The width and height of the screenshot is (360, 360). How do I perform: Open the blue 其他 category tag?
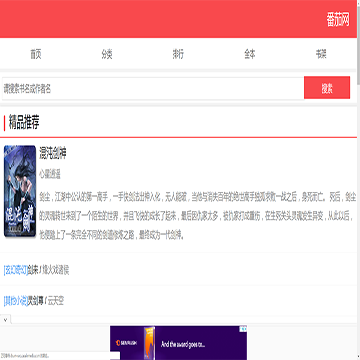coord(16,301)
